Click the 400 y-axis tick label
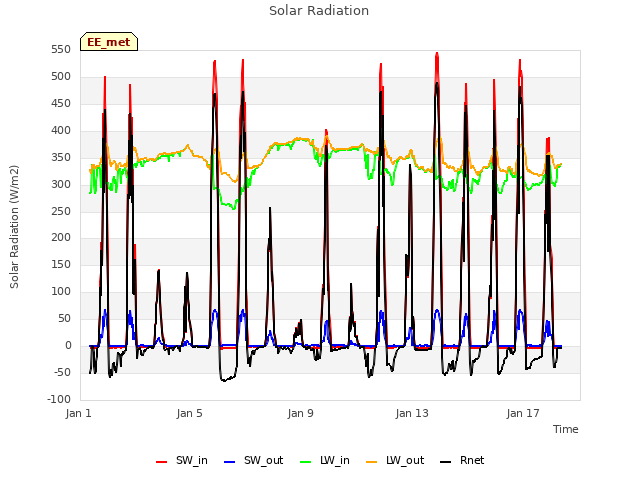Viewport: 640px width, 480px height. (x=61, y=131)
